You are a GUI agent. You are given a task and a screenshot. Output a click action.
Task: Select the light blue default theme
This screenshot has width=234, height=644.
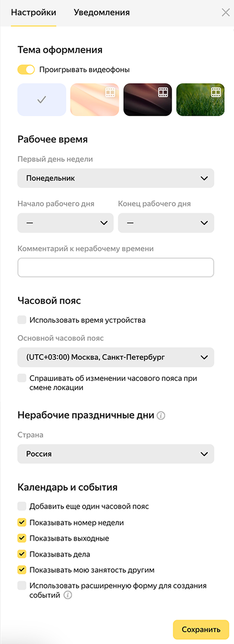(42, 100)
